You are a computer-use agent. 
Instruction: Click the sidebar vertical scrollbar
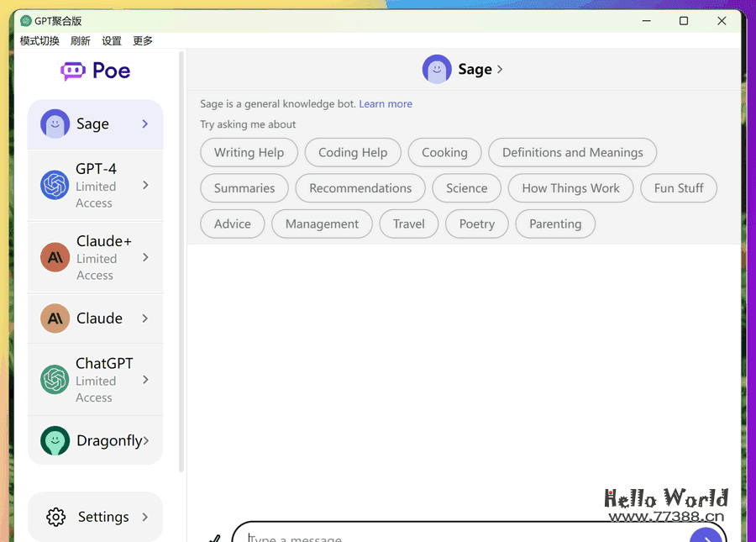(x=181, y=262)
